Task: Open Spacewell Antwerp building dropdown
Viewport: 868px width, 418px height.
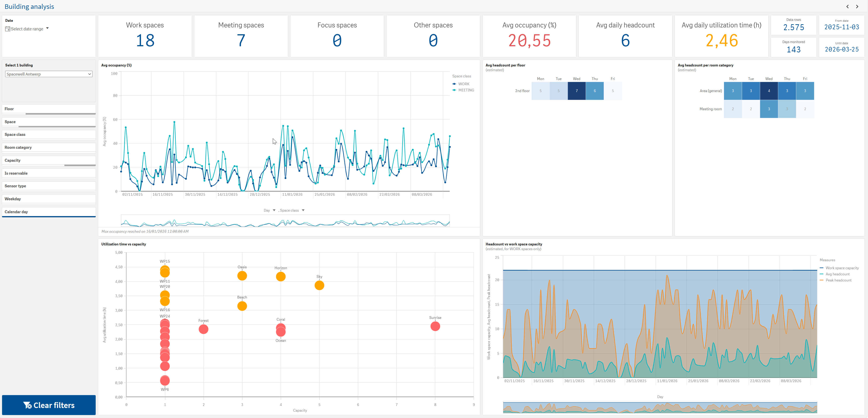Action: click(49, 74)
